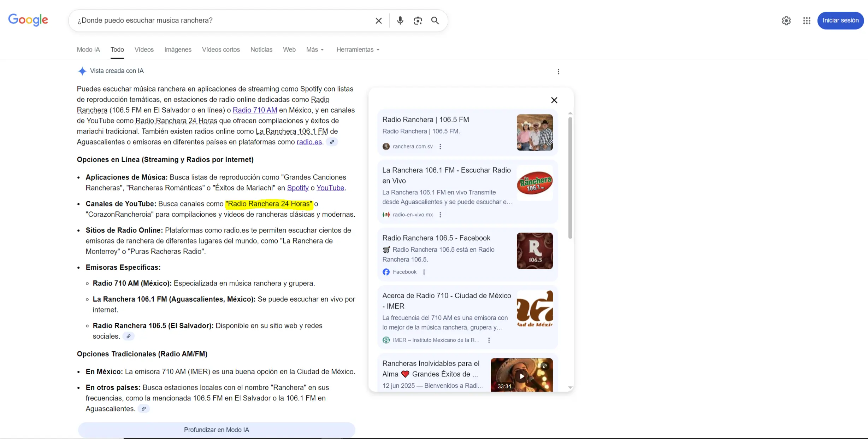This screenshot has width=868, height=439.
Task: Click La Ranchera 106.1 logo thumbnail
Action: click(x=535, y=183)
